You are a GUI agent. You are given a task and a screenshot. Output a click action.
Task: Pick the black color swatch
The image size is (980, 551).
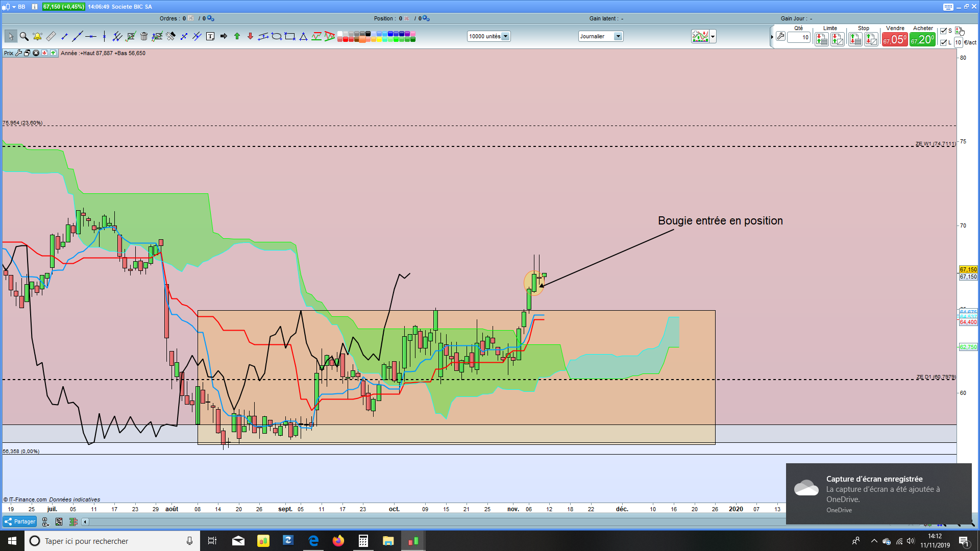[368, 34]
